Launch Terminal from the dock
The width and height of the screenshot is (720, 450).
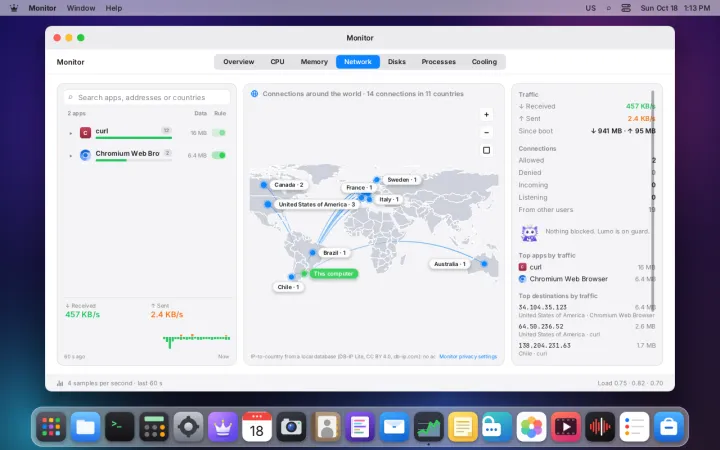point(119,427)
